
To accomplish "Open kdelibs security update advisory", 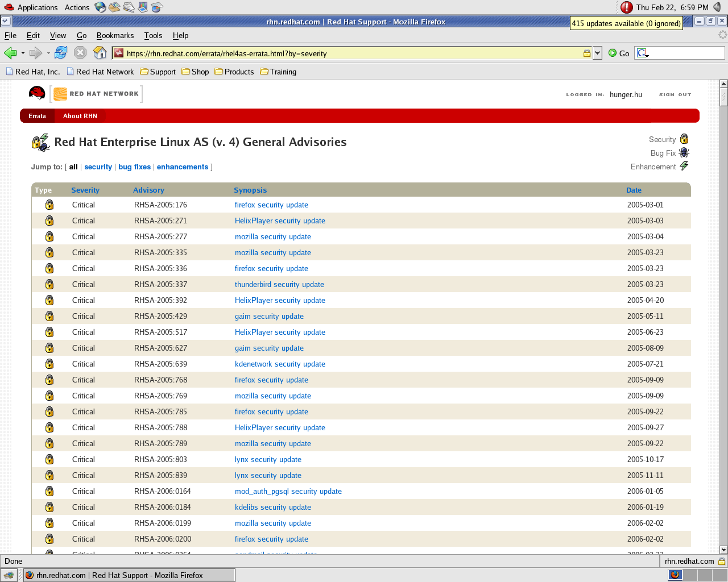I will (x=273, y=508).
